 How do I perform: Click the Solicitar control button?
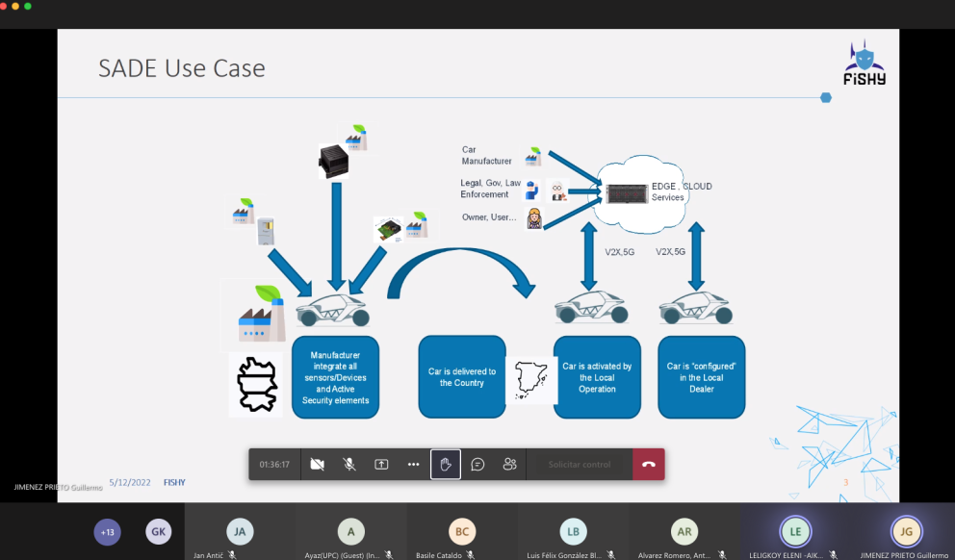pyautogui.click(x=580, y=464)
